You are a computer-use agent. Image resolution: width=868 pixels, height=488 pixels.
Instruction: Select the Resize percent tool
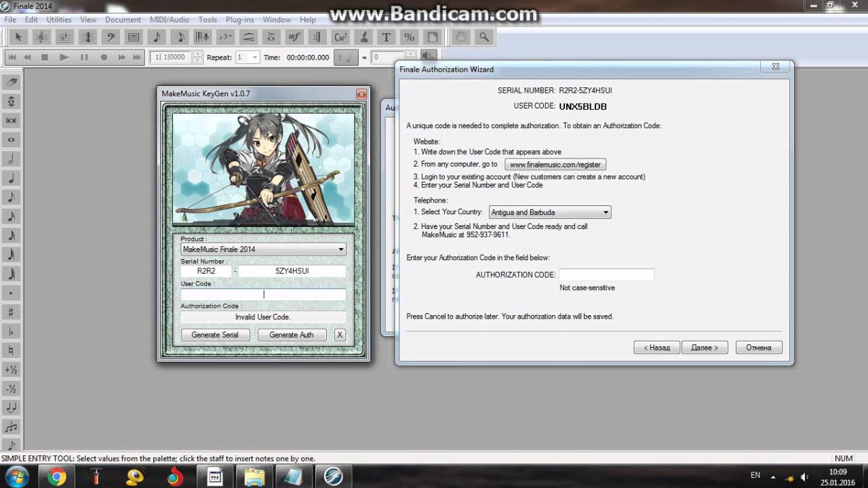(x=410, y=37)
